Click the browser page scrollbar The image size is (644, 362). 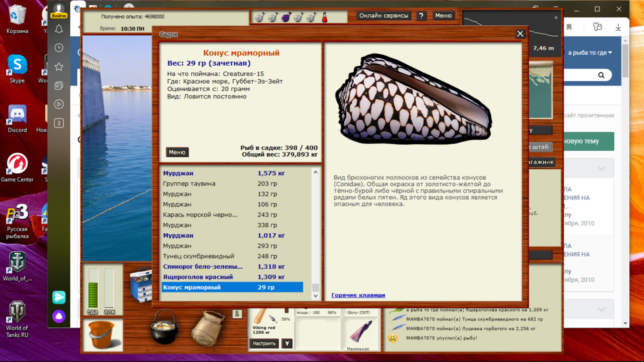click(x=625, y=61)
